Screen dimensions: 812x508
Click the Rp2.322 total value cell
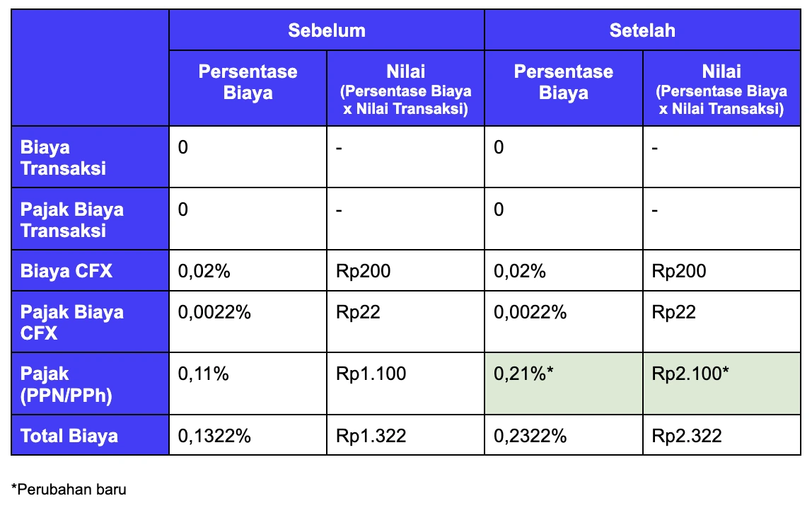click(721, 435)
